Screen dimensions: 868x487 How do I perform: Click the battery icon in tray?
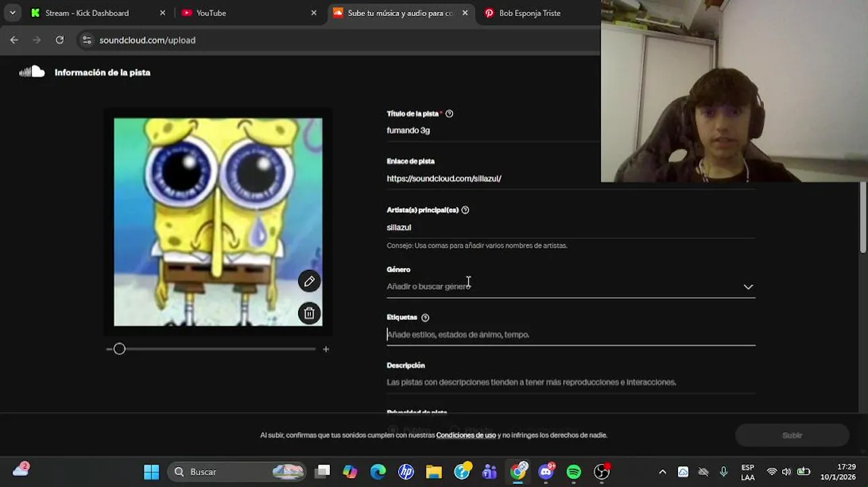tap(803, 471)
